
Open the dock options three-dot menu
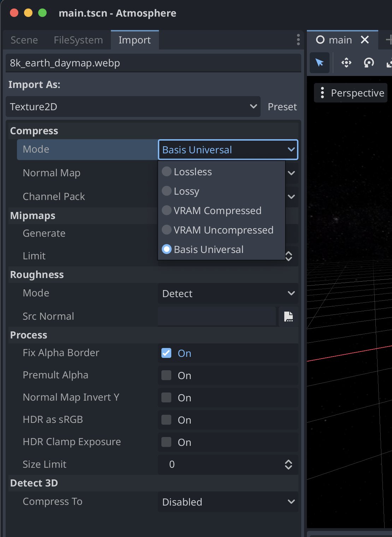(x=298, y=40)
